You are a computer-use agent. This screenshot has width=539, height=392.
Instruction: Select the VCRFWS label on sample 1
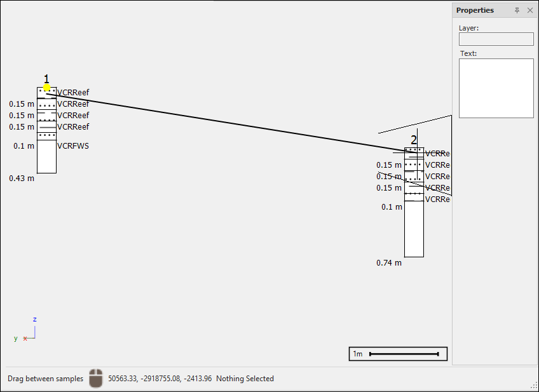click(x=73, y=146)
